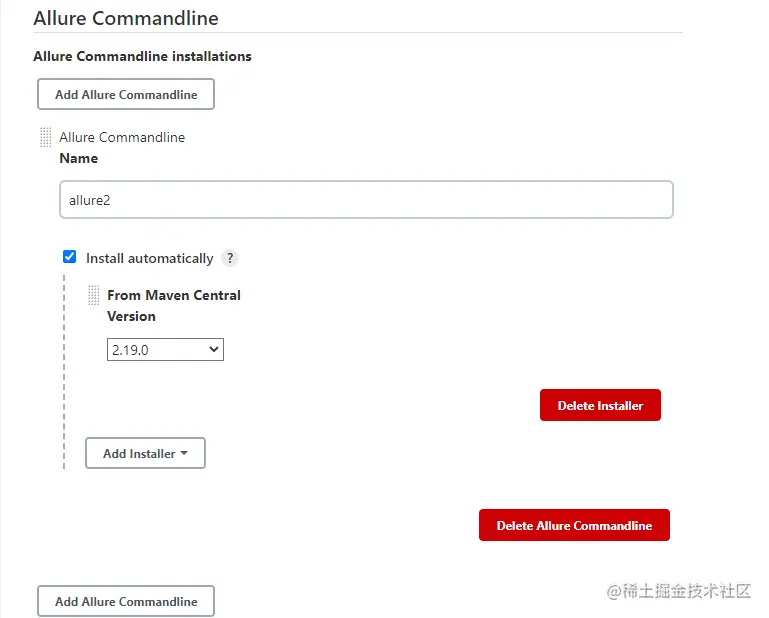The height and width of the screenshot is (618, 769).
Task: Click the Install automatically label text
Action: [149, 258]
